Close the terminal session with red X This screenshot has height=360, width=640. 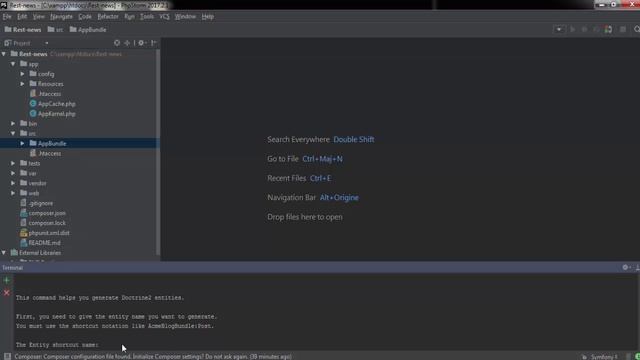[7, 293]
